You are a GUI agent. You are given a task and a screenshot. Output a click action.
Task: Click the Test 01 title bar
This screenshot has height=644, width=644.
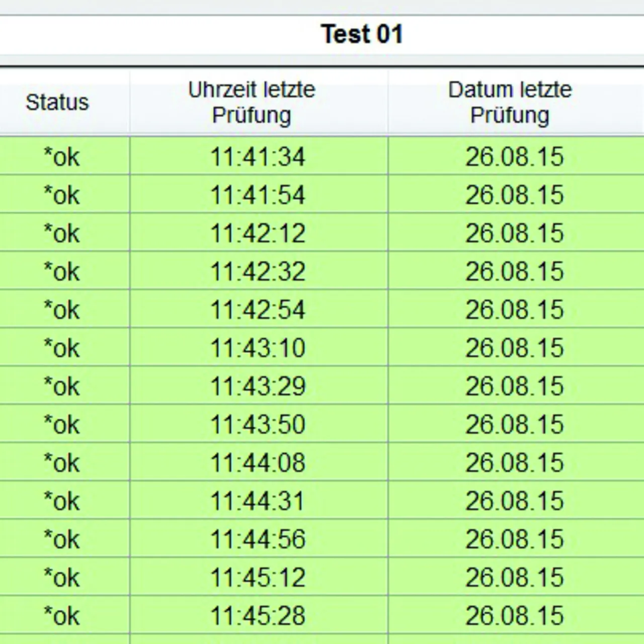(x=361, y=34)
